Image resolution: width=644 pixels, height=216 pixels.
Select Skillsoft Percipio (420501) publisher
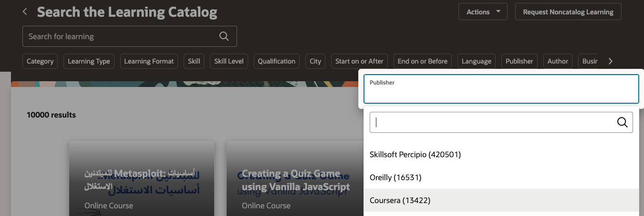(x=501, y=154)
